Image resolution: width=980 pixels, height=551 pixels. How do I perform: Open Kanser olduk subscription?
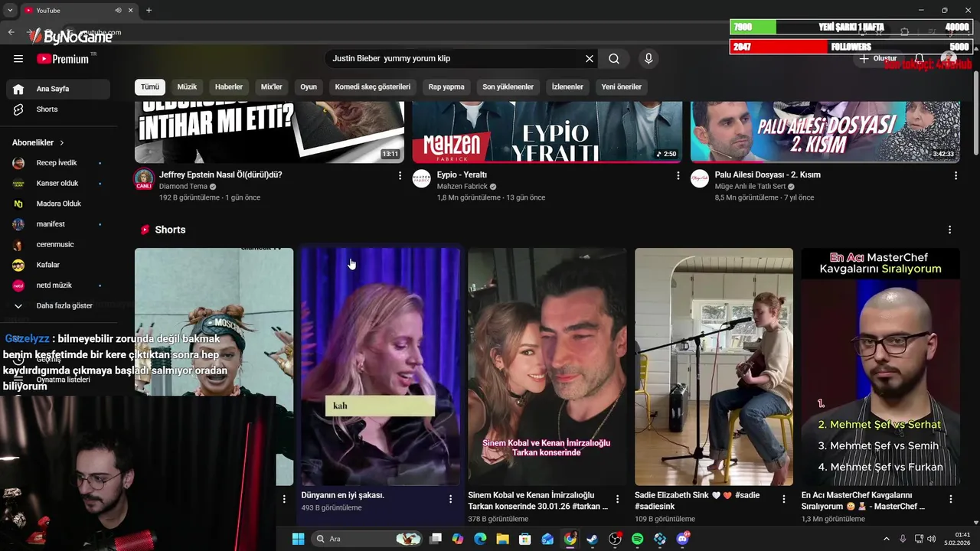[58, 184]
